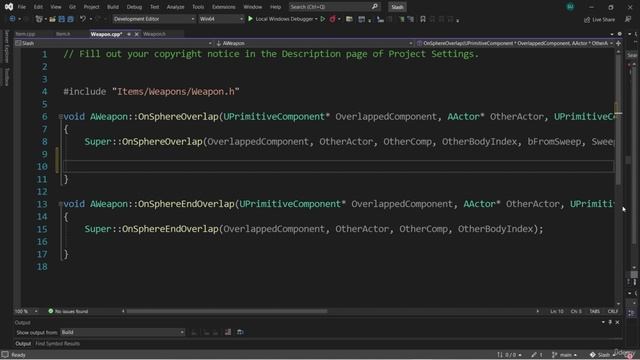This screenshot has width=640, height=360.
Task: Open the Development Editor configuration dropdown
Action: click(x=154, y=19)
